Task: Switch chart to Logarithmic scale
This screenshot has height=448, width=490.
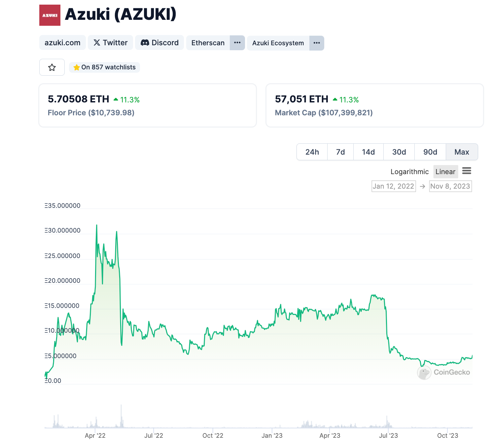Action: [x=409, y=172]
